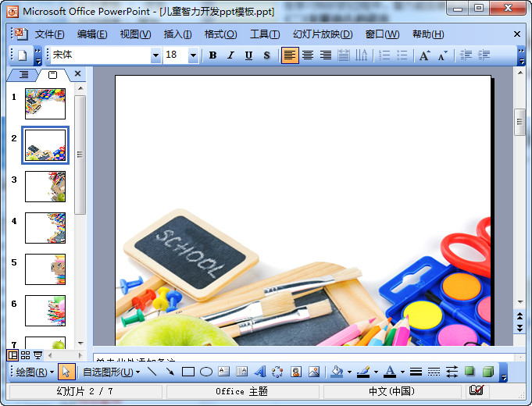Click the change text direction icon
Image resolution: width=532 pixels, height=406 pixels.
[362, 55]
